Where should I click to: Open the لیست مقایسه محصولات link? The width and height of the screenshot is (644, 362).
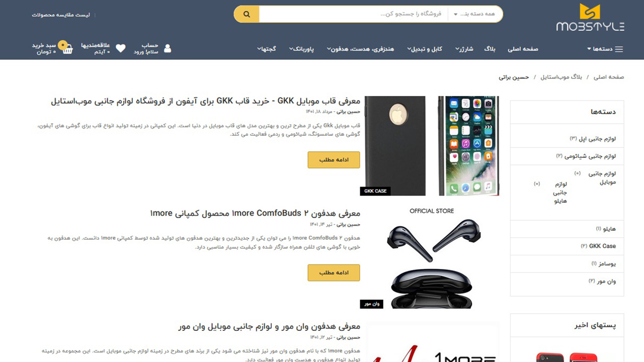click(x=61, y=15)
